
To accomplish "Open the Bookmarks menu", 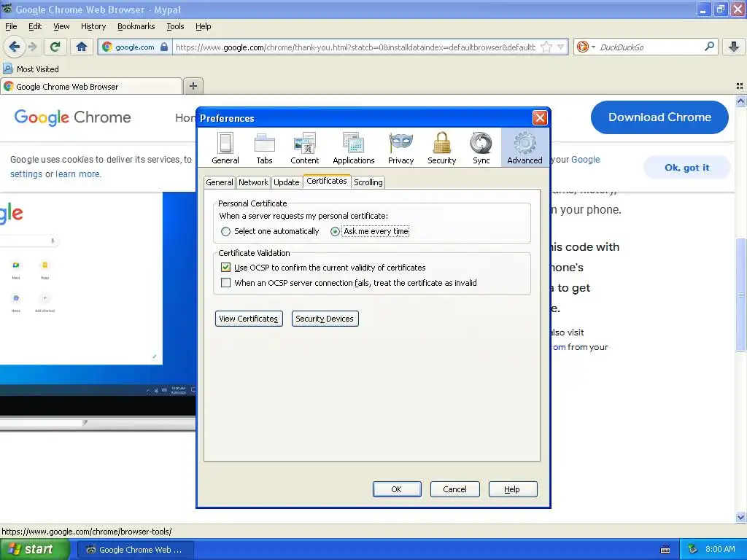I will [x=136, y=26].
